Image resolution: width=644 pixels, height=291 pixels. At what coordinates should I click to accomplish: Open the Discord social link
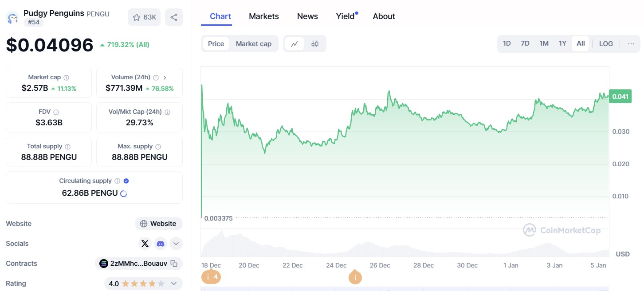click(x=160, y=244)
